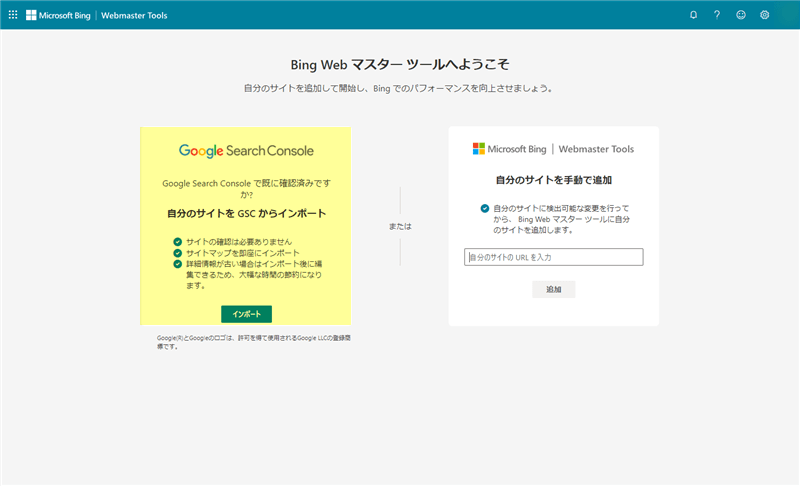Click checkmark beside サイトの確認は必要ありません
The width and height of the screenshot is (800, 486).
coord(178,242)
